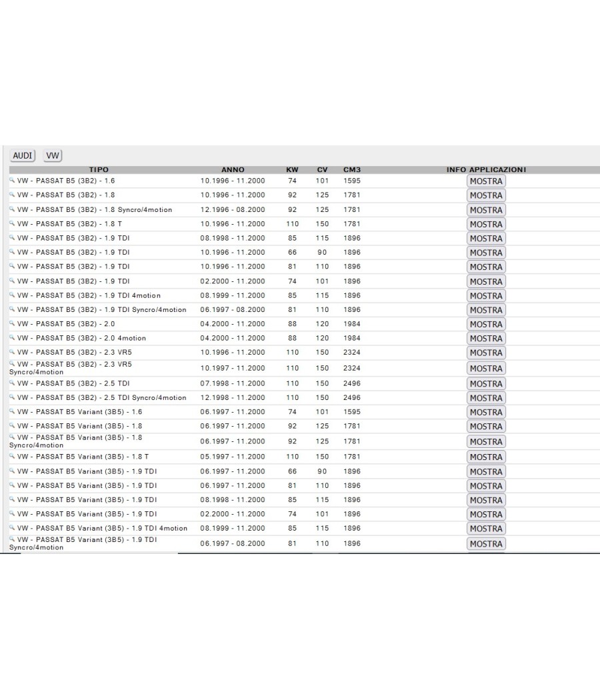The height and width of the screenshot is (700, 600).
Task: Click the magnifier icon beside PASSAT B5 (3B2) 1.6
Action: tap(12, 181)
